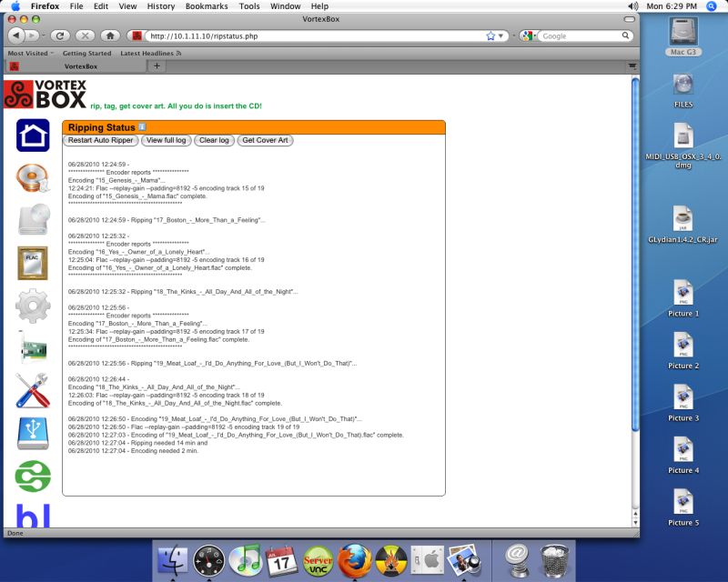
Task: Open the Burn app in the dock
Action: point(391,561)
